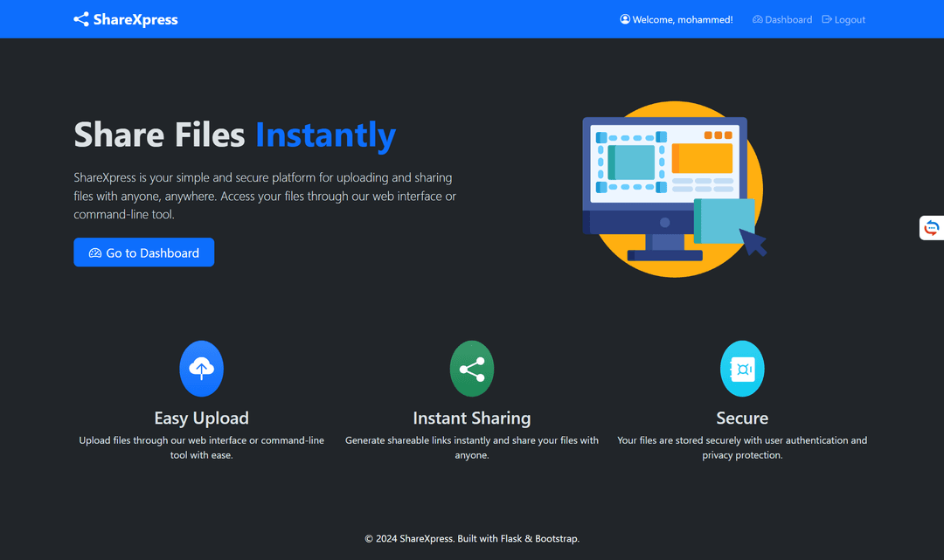944x560 pixels.
Task: Click the computer monitor hero illustration
Action: click(x=674, y=189)
